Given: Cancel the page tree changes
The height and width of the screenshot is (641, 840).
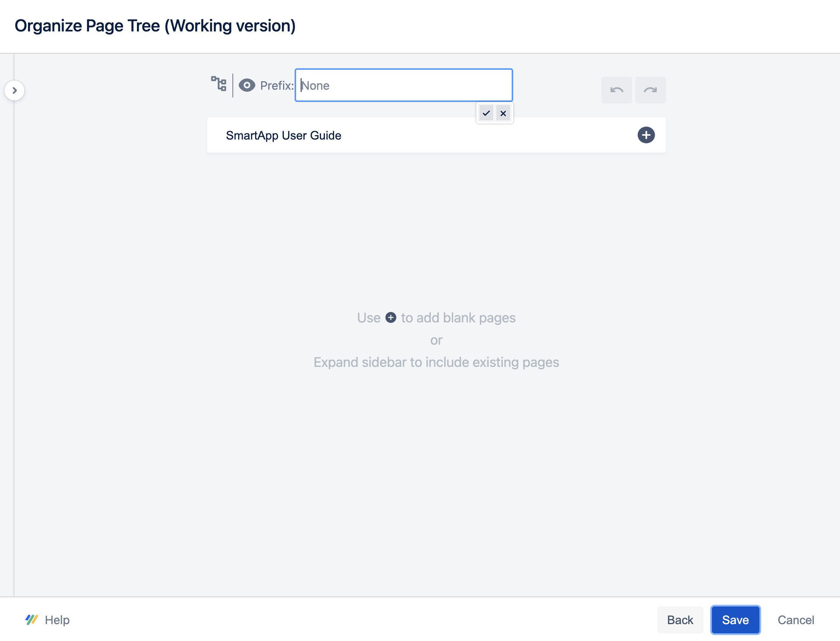Looking at the screenshot, I should [796, 620].
